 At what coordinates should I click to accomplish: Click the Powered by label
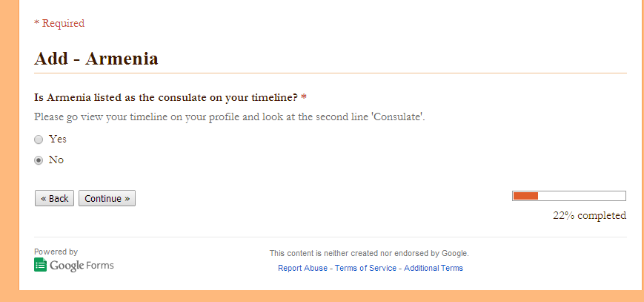tap(56, 252)
